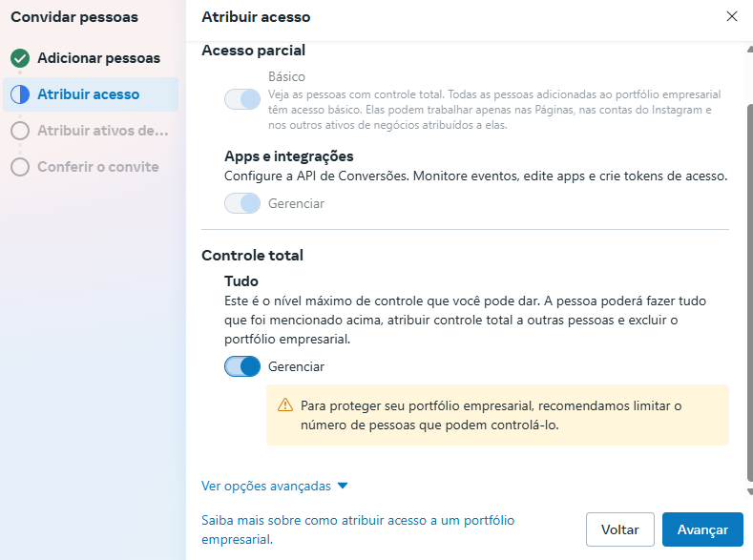Click the half-filled blue step icon
The image size is (753, 560).
coord(20,94)
